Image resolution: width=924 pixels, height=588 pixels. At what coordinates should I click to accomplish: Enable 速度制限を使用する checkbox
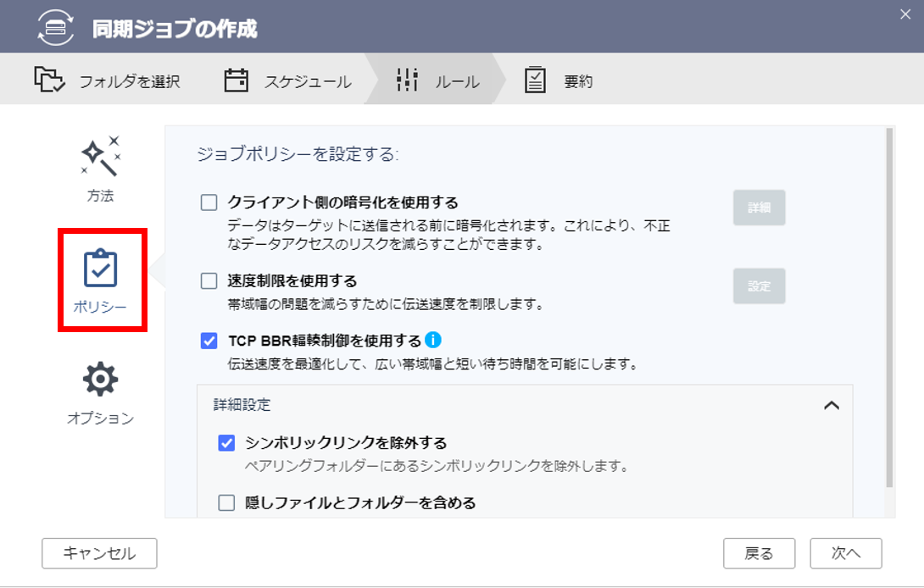209,280
